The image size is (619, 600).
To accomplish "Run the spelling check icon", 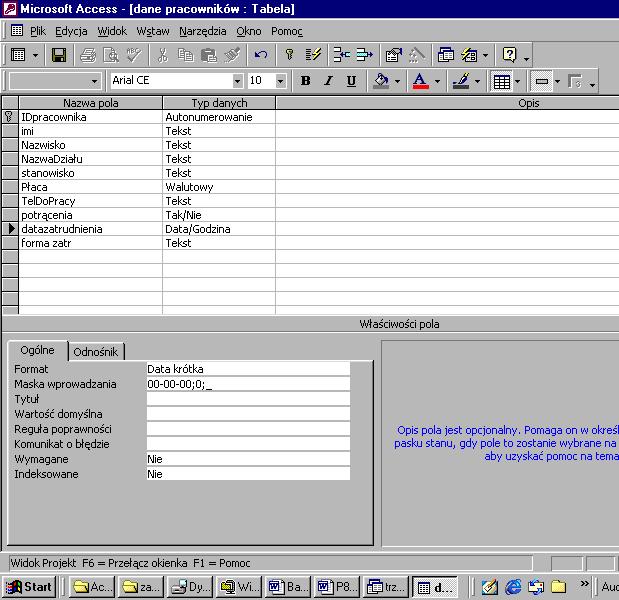I will pyautogui.click(x=134, y=55).
